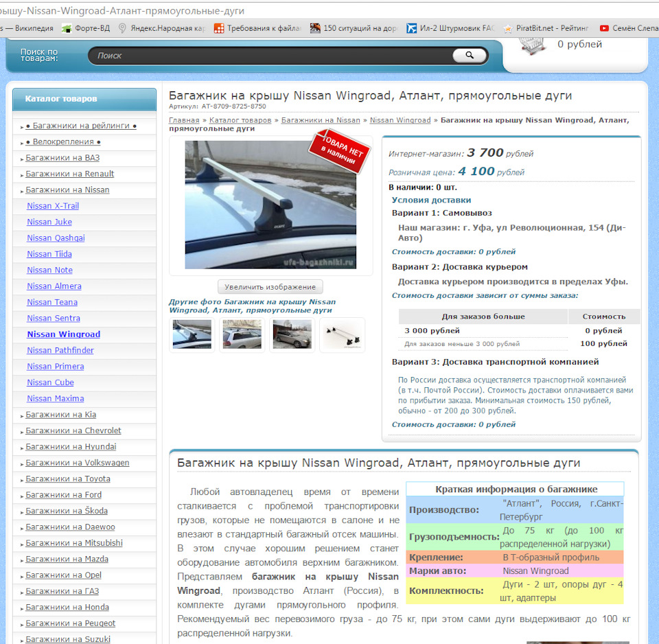
Task: Open Семён Слепаков YouTube bookmark
Action: tap(629, 28)
